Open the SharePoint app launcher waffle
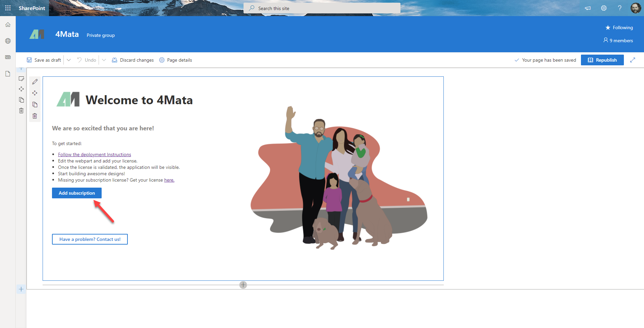Image resolution: width=644 pixels, height=328 pixels. click(x=8, y=8)
